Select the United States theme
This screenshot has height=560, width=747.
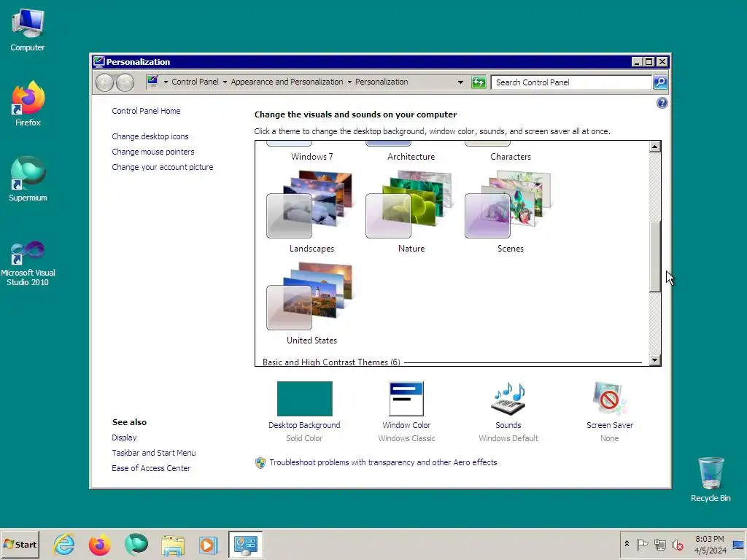tap(311, 304)
